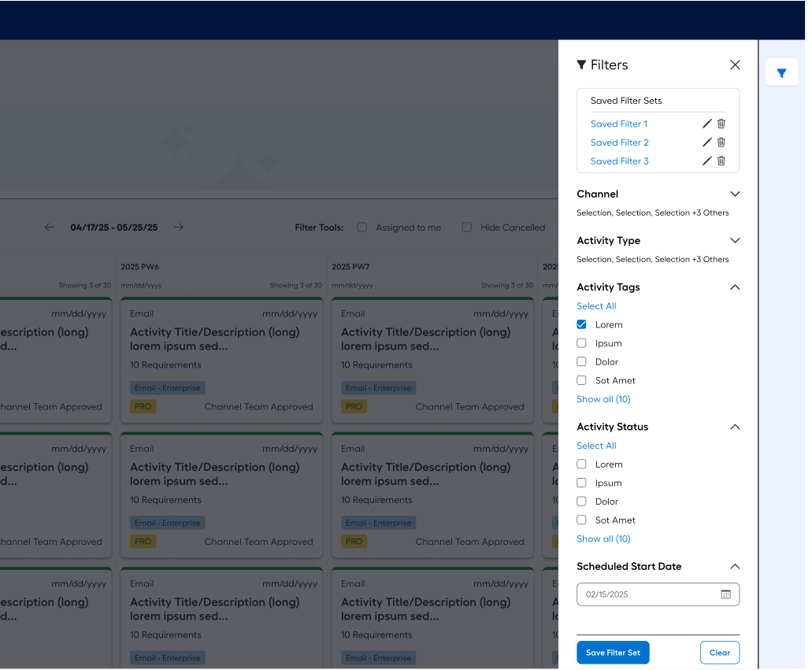This screenshot has width=812, height=670.
Task: Go to previous date range with left arrow
Action: 50,229
